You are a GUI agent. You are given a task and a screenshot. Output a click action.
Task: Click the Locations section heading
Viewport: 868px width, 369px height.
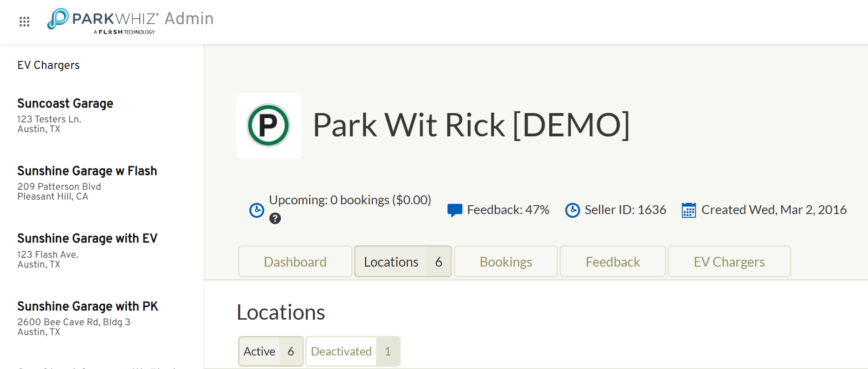281,312
